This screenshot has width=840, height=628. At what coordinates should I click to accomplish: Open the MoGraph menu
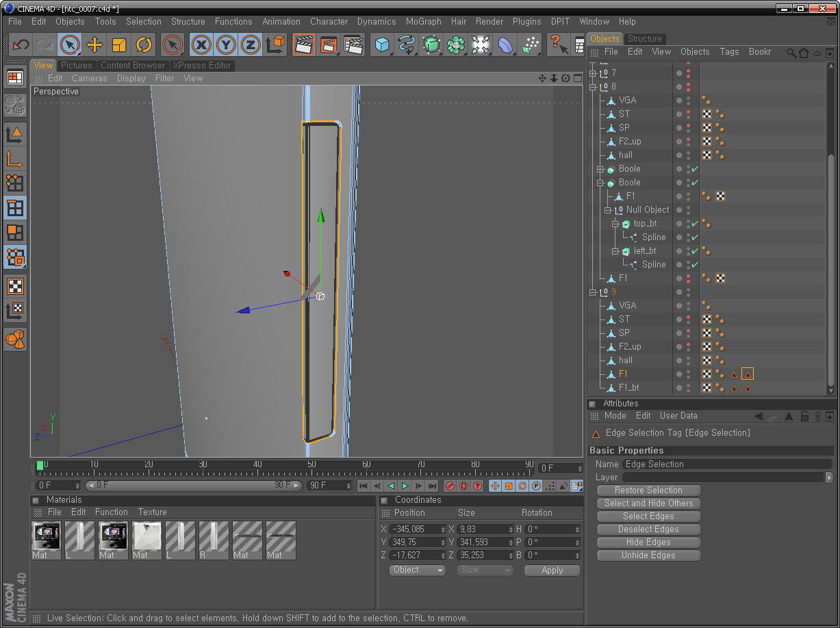point(423,21)
